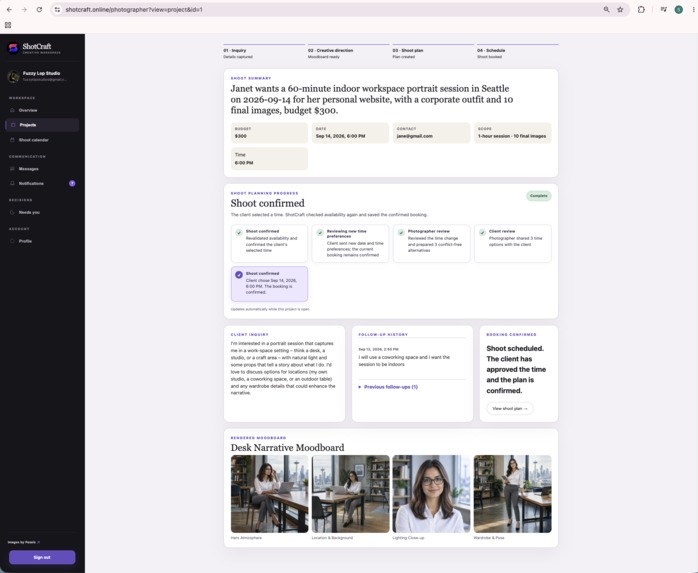Select the 01 Inquiry step
Viewport: 698px width, 573px height.
(x=264, y=52)
